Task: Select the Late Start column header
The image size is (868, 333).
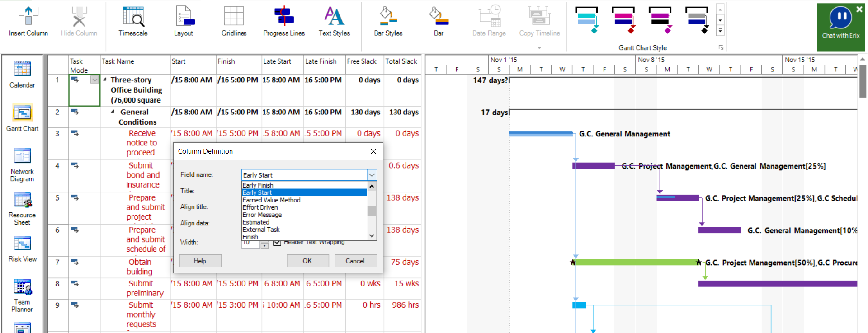Action: tap(282, 65)
